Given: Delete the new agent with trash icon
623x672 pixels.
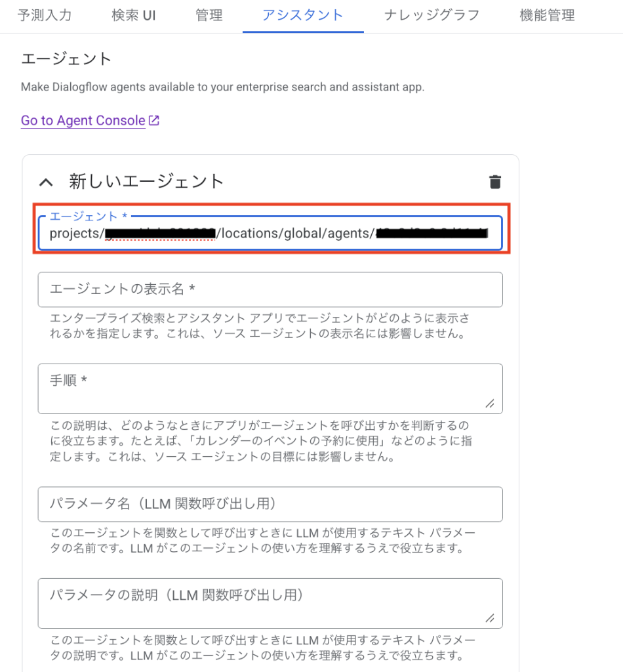Looking at the screenshot, I should pos(495,182).
